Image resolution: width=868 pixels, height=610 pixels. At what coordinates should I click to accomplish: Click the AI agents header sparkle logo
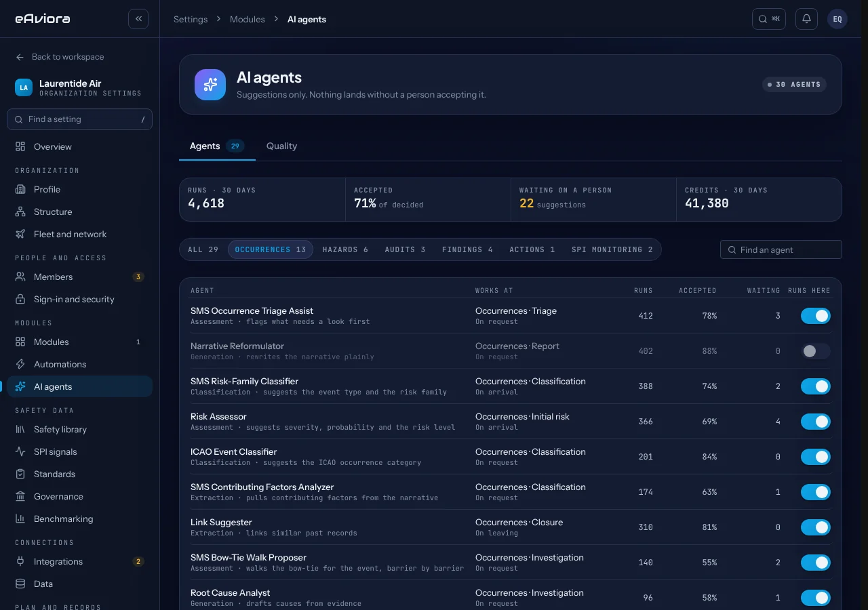210,85
